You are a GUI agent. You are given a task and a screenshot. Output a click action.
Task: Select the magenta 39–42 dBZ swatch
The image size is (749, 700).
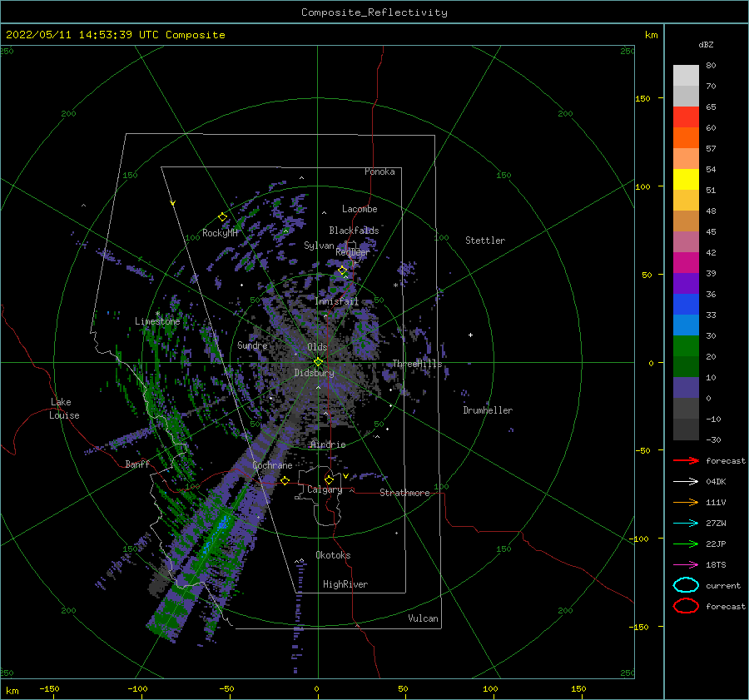click(x=686, y=263)
